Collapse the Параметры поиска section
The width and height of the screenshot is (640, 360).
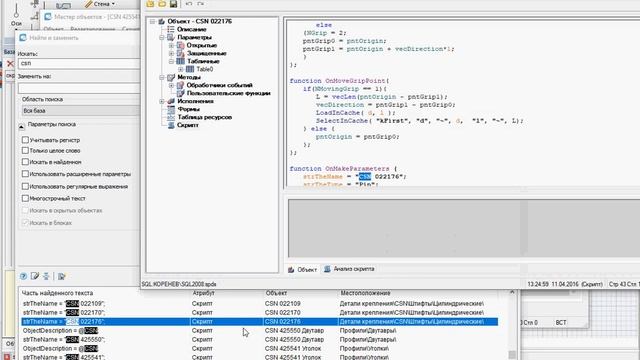point(22,127)
